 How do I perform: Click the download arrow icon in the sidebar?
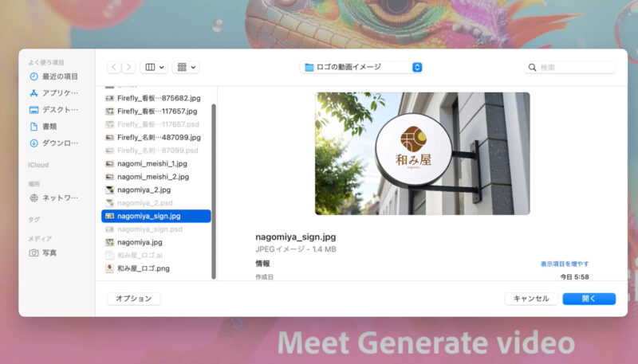click(x=33, y=143)
